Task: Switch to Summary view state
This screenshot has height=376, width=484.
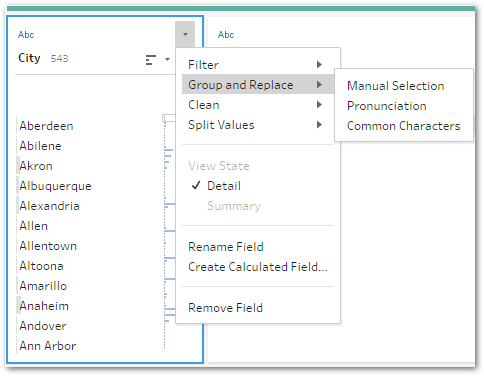Action: click(x=234, y=206)
